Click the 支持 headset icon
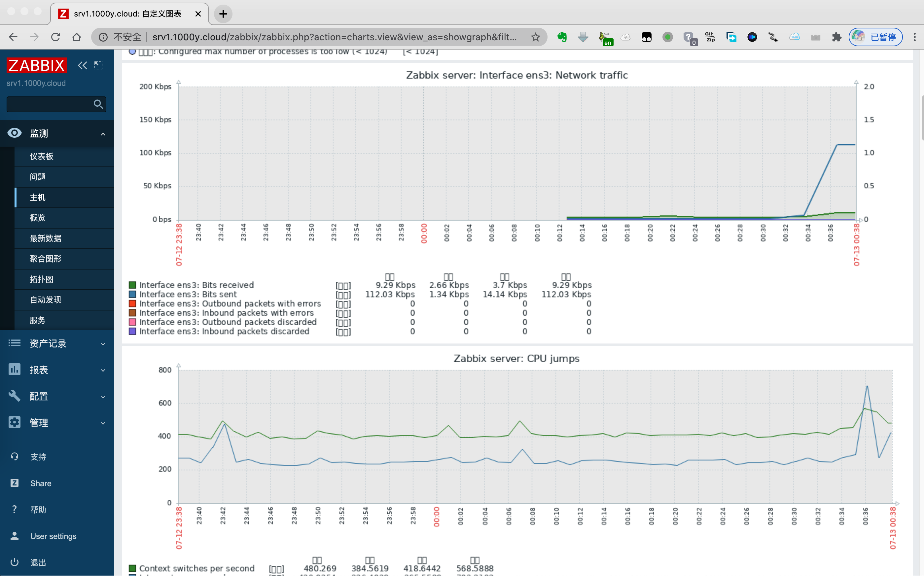This screenshot has width=924, height=576. (x=15, y=456)
